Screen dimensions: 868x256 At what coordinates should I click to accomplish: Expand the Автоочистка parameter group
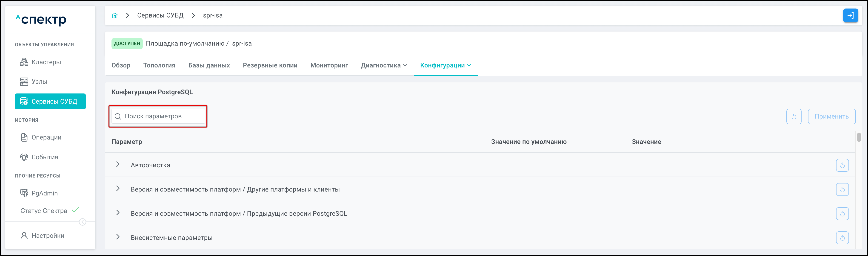pos(118,165)
